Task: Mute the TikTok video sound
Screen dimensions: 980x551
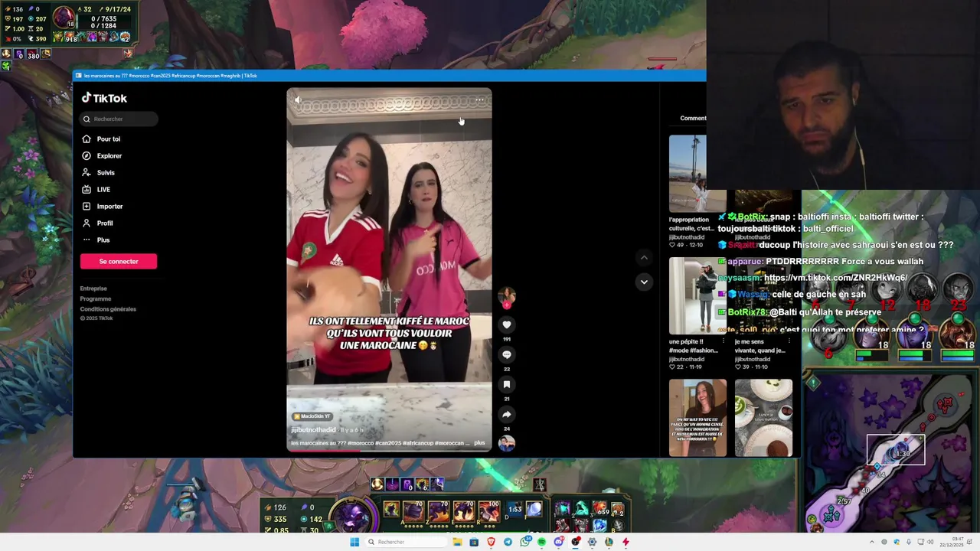Action: tap(298, 99)
